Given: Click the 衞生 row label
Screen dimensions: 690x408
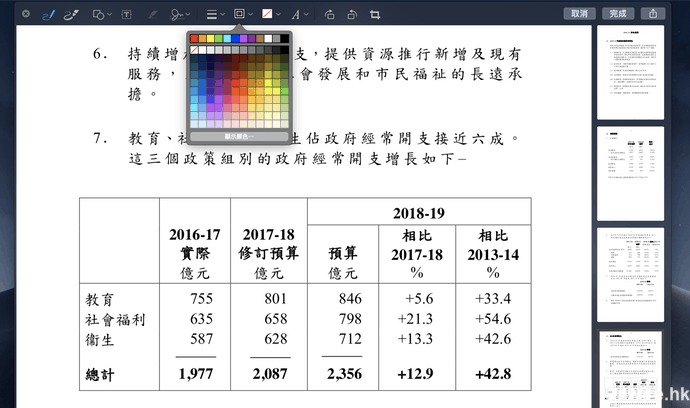Looking at the screenshot, I should [x=99, y=340].
